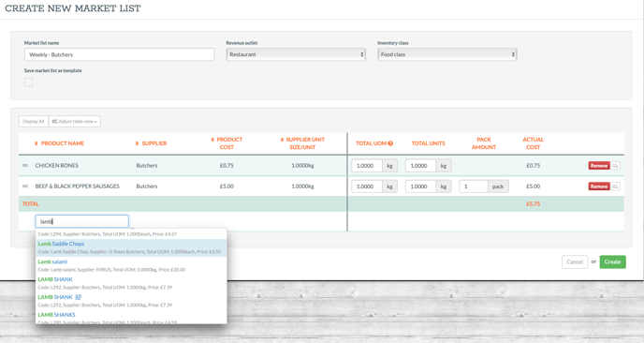Select the L294 Butchers suggestion at top of list
The height and width of the screenshot is (343, 644).
(131, 234)
